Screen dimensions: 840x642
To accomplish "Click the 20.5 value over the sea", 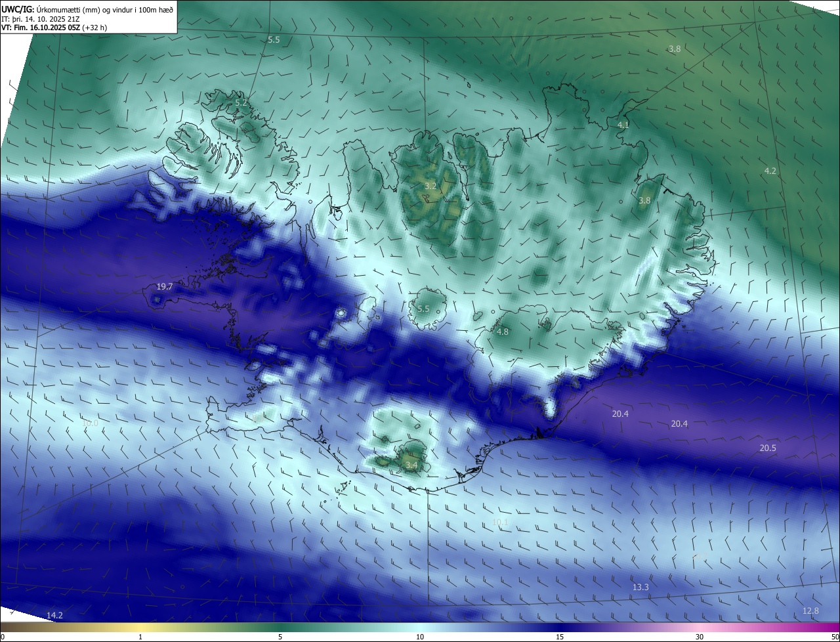I will [768, 448].
